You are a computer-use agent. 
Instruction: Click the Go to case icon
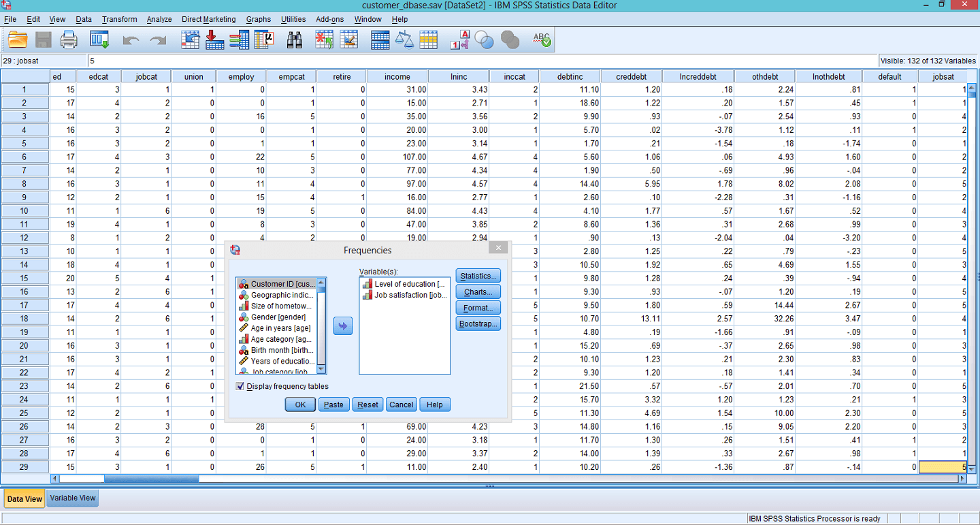pyautogui.click(x=191, y=40)
